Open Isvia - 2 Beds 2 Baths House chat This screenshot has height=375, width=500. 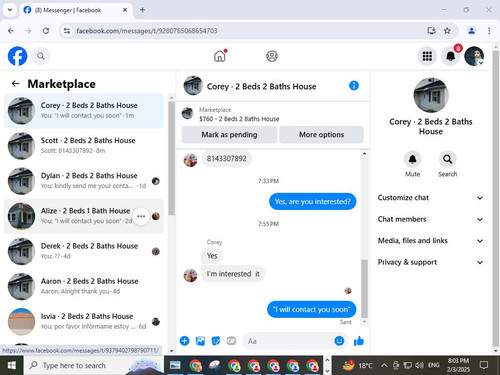(x=84, y=321)
